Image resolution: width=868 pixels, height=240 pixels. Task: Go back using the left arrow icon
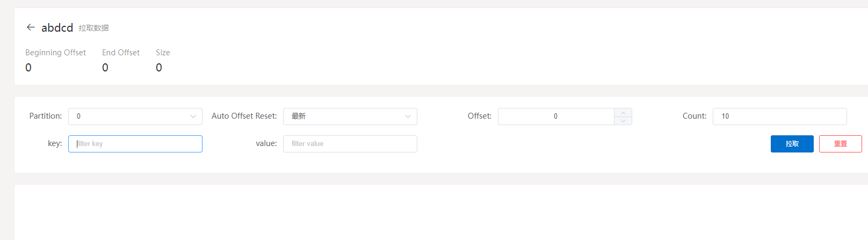pos(31,27)
